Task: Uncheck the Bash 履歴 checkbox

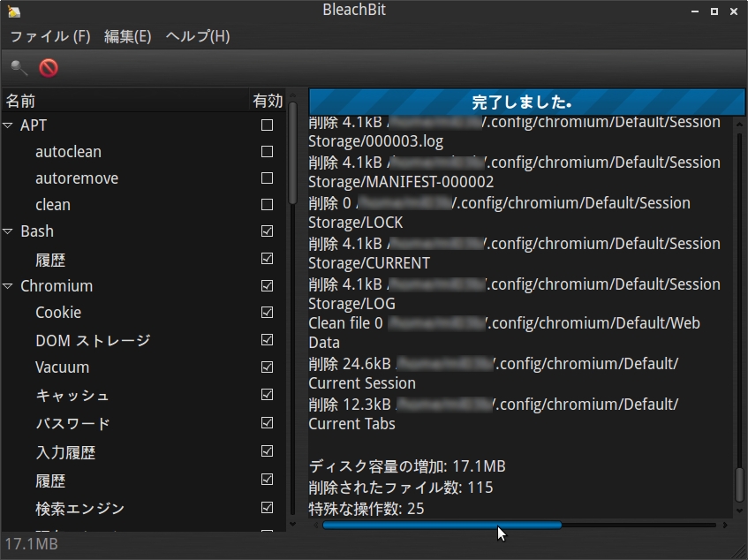Action: tap(267, 259)
